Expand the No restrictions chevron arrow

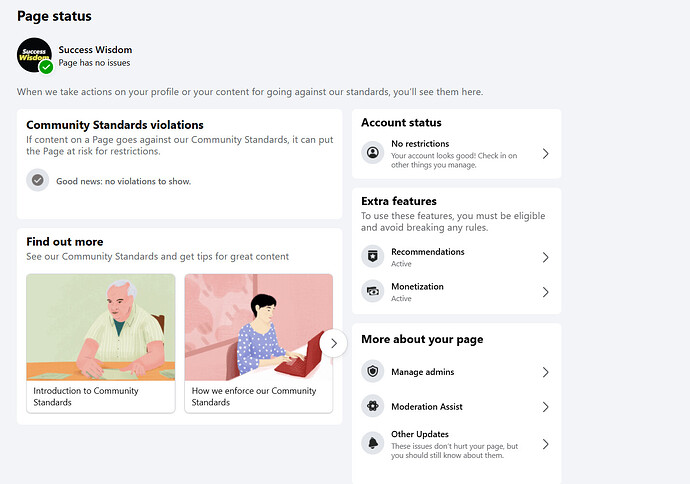click(545, 154)
